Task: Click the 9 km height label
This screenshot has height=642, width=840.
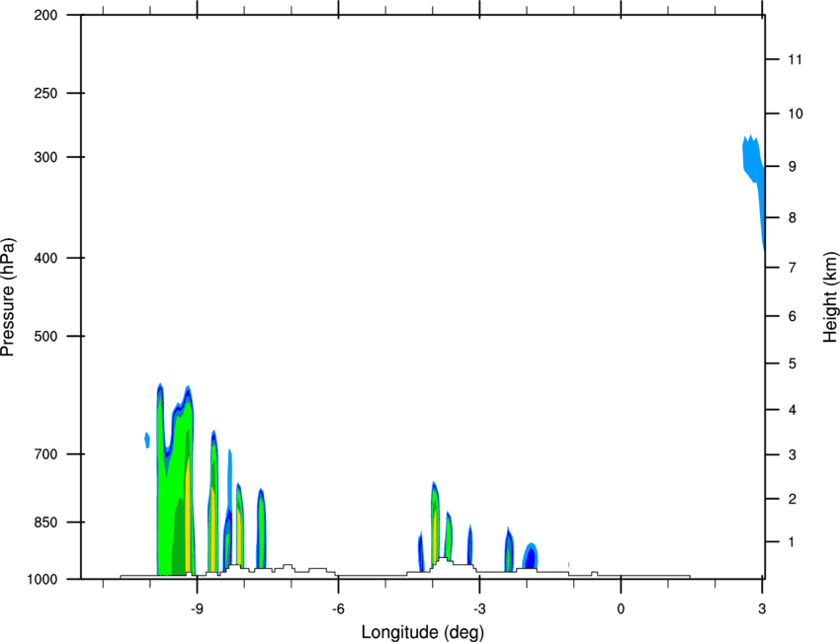Action: point(793,167)
